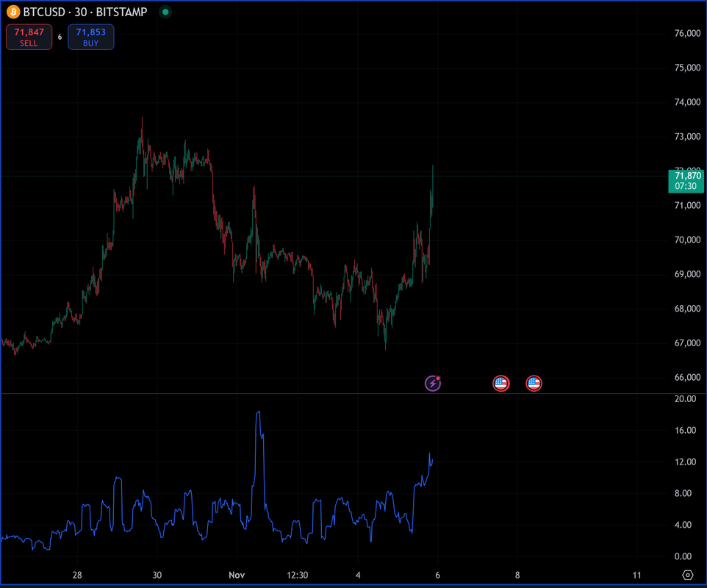Click the 8 date label on time axis
Image resolution: width=707 pixels, height=588 pixels.
(517, 575)
